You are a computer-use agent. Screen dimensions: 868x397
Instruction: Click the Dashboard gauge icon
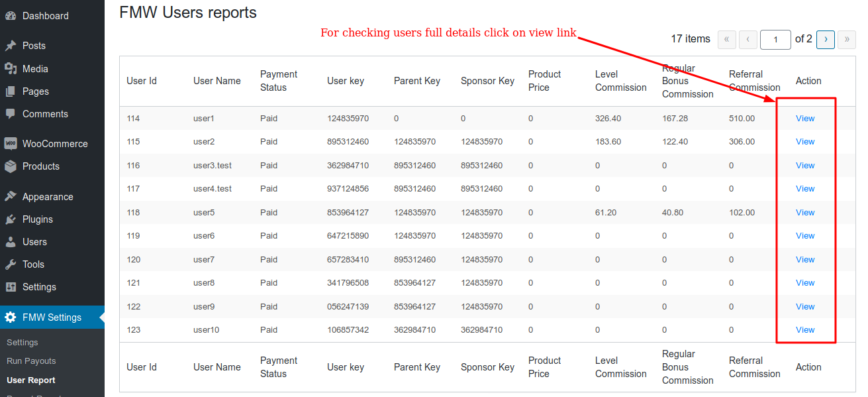click(x=11, y=16)
